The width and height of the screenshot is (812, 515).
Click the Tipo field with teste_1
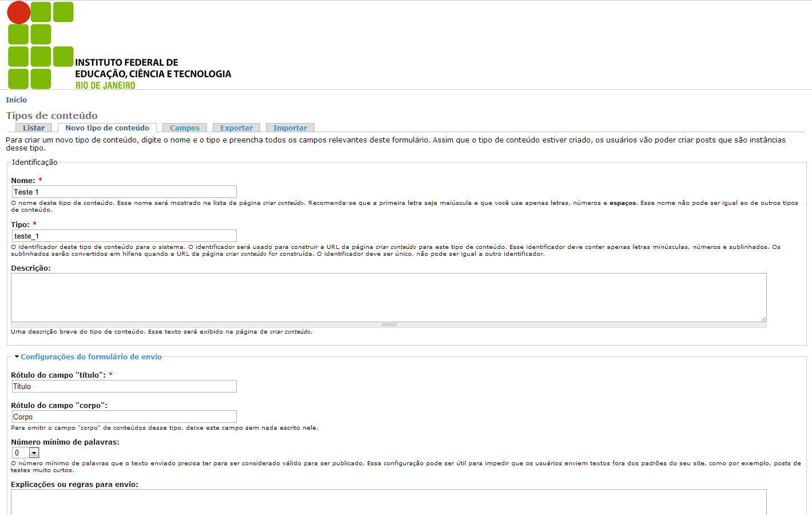coord(124,236)
